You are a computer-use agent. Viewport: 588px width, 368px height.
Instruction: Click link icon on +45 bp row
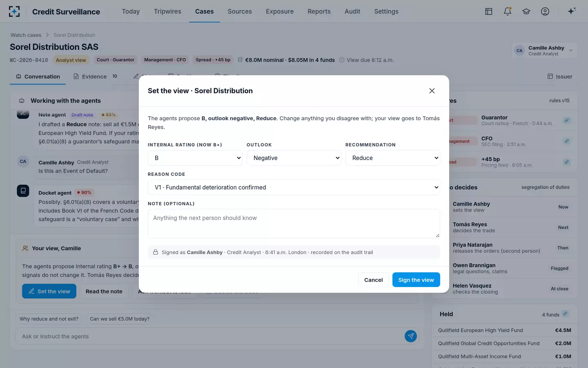[567, 162]
